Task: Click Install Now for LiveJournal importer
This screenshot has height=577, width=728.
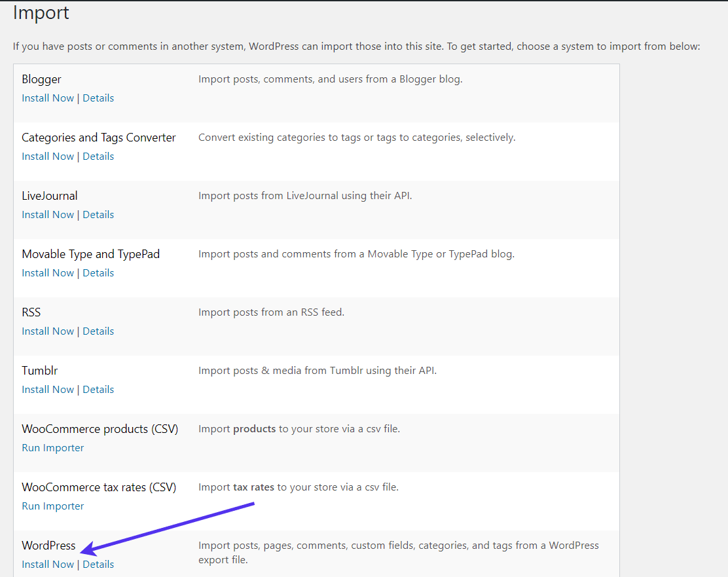Action: [47, 214]
